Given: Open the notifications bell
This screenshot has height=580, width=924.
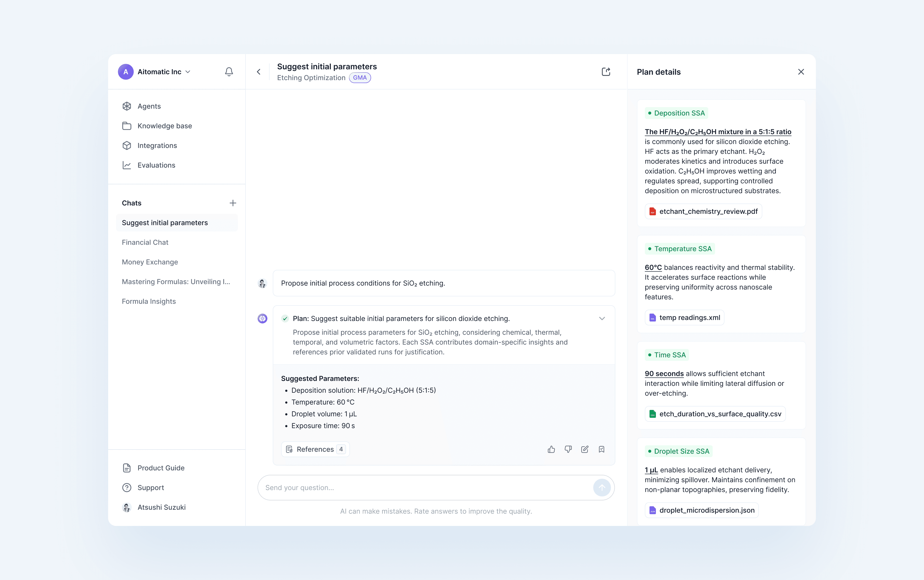Looking at the screenshot, I should click(x=229, y=72).
